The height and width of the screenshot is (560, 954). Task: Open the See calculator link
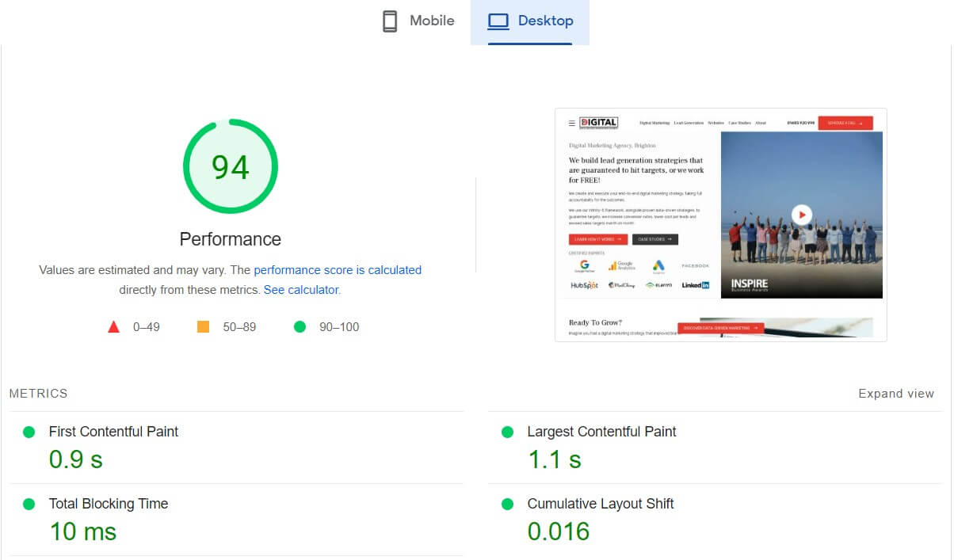[x=301, y=290]
